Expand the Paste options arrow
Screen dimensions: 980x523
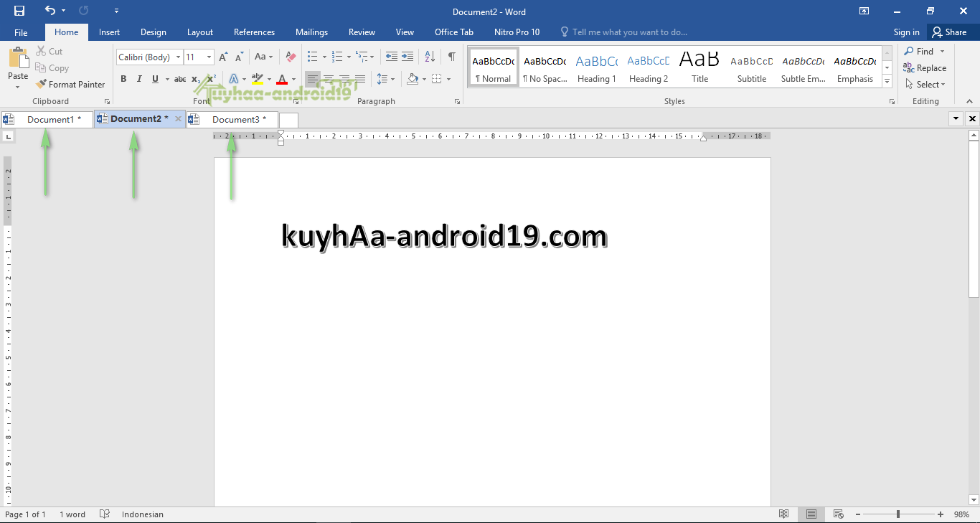point(18,87)
